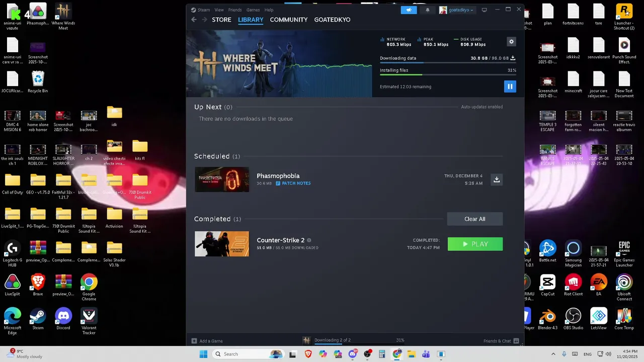The width and height of the screenshot is (644, 362).
Task: Open File Explorer from the taskbar
Action: point(411,354)
